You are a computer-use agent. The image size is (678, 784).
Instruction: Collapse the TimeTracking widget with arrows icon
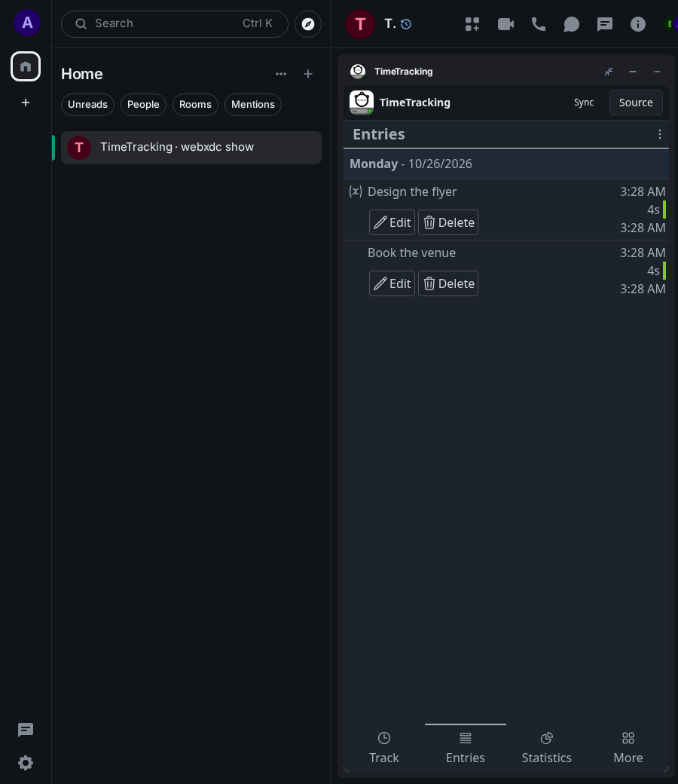point(609,72)
